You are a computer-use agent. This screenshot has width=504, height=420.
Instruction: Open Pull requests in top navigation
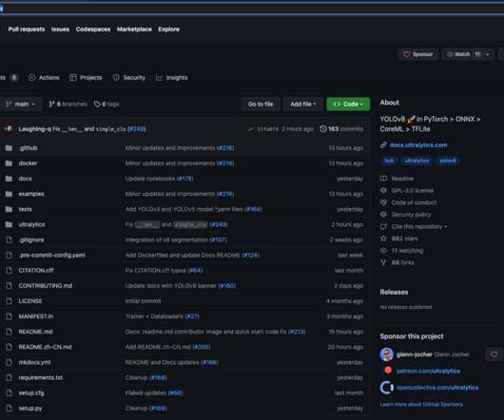pyautogui.click(x=27, y=29)
